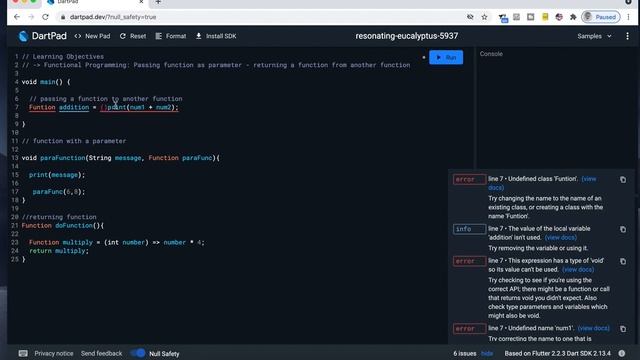
Task: Reload the browser page
Action: 45,17
